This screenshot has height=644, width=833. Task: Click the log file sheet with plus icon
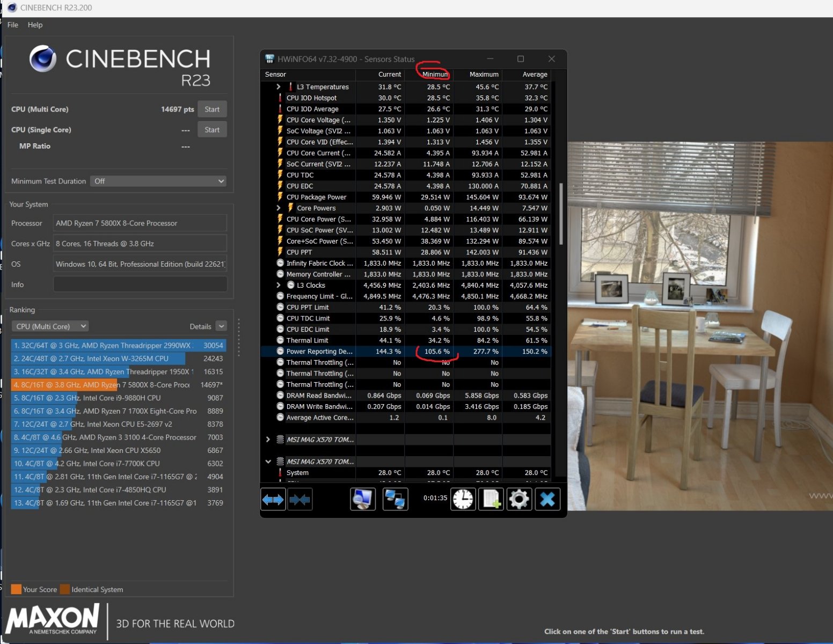coord(491,500)
